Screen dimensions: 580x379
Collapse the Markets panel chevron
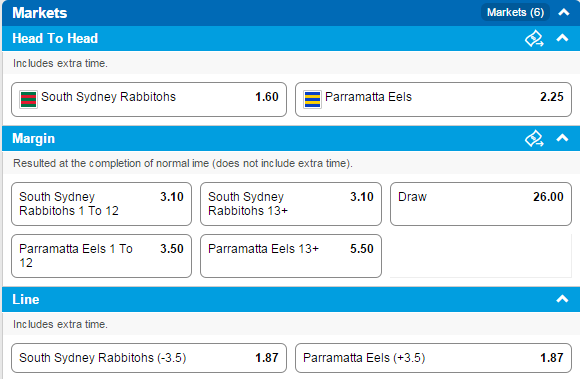[x=563, y=13]
